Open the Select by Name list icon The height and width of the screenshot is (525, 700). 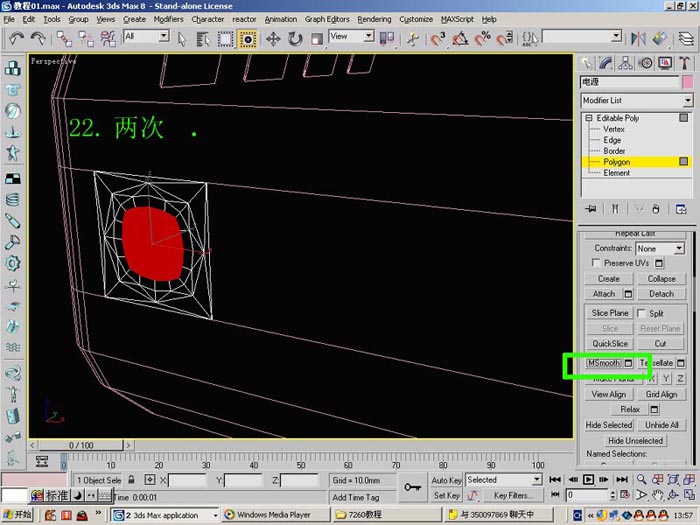(203, 39)
